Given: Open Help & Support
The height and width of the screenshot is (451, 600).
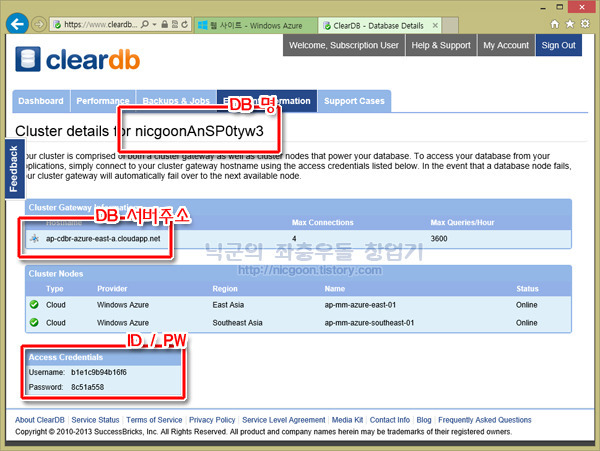Looking at the screenshot, I should click(x=441, y=45).
